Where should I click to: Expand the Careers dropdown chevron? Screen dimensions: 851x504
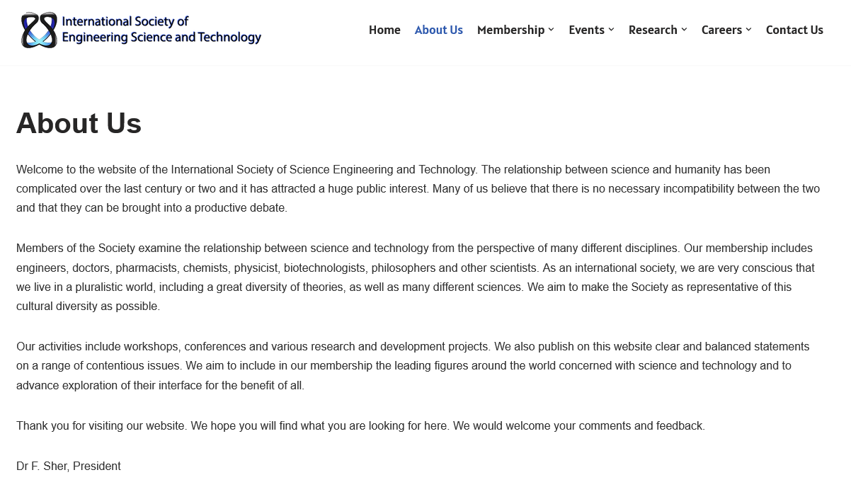[748, 30]
